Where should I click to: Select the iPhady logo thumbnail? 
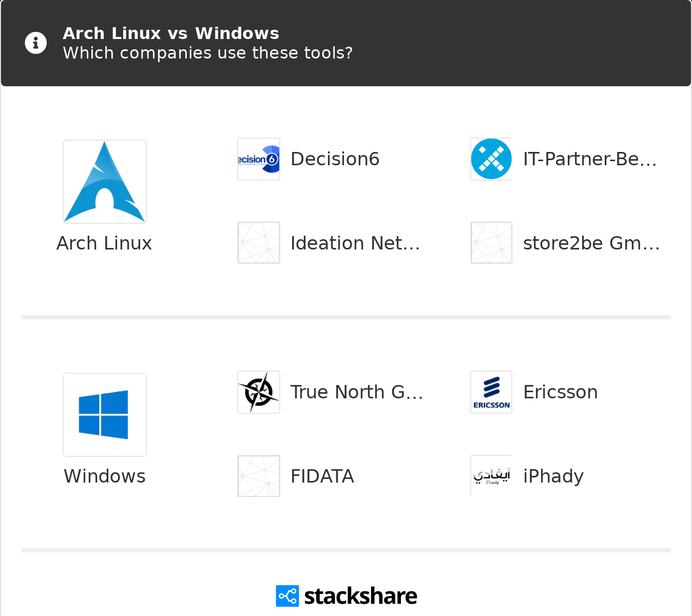pyautogui.click(x=491, y=476)
